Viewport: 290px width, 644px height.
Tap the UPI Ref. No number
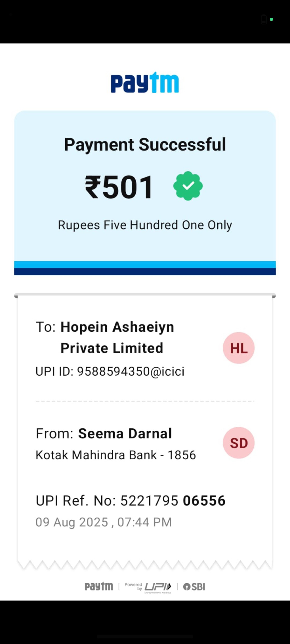173,500
